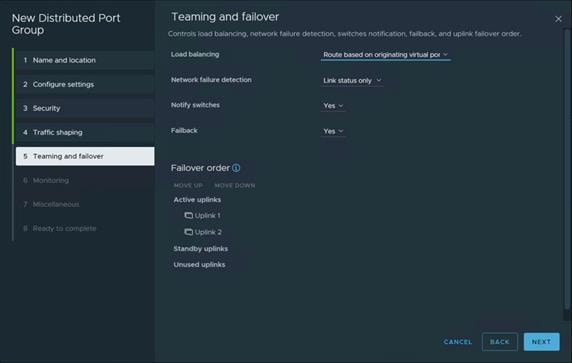Change the Failback dropdown value
This screenshot has height=363, width=572.
coord(333,131)
